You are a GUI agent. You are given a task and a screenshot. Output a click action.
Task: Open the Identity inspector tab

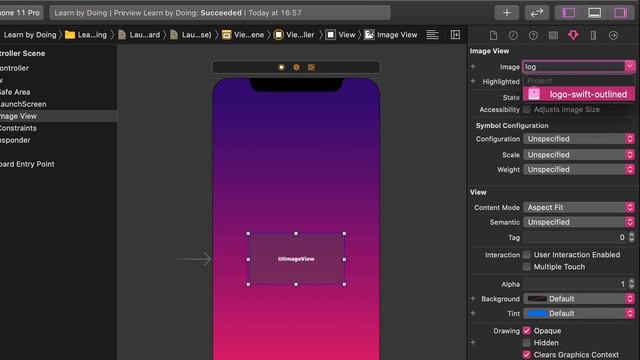click(553, 36)
